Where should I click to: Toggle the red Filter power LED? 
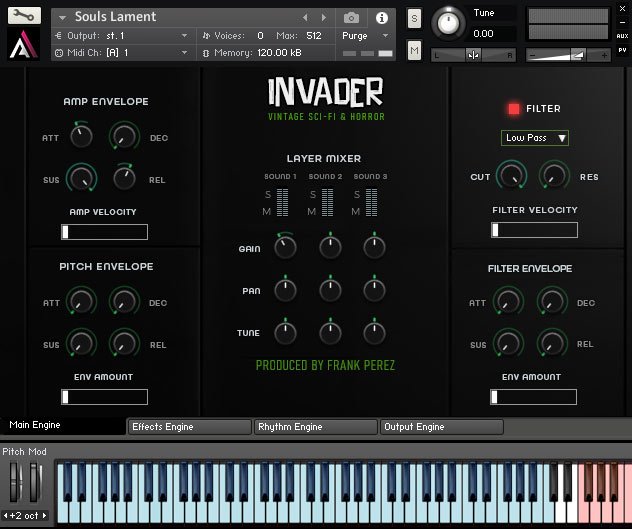pos(515,108)
